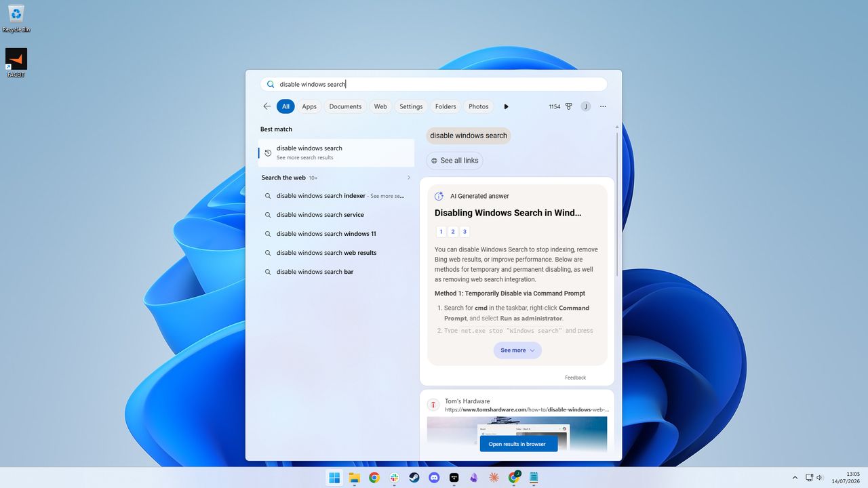Click the Feedback link
This screenshot has width=868, height=488.
575,378
